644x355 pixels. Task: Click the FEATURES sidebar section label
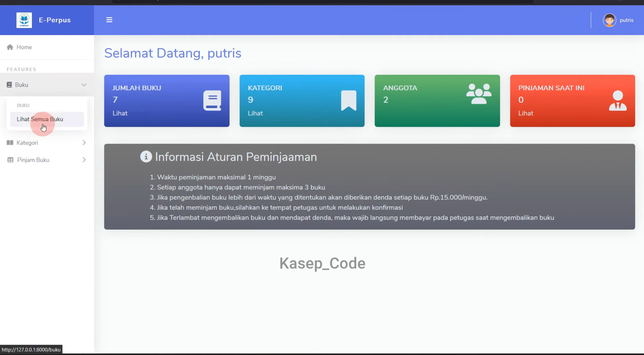click(21, 69)
